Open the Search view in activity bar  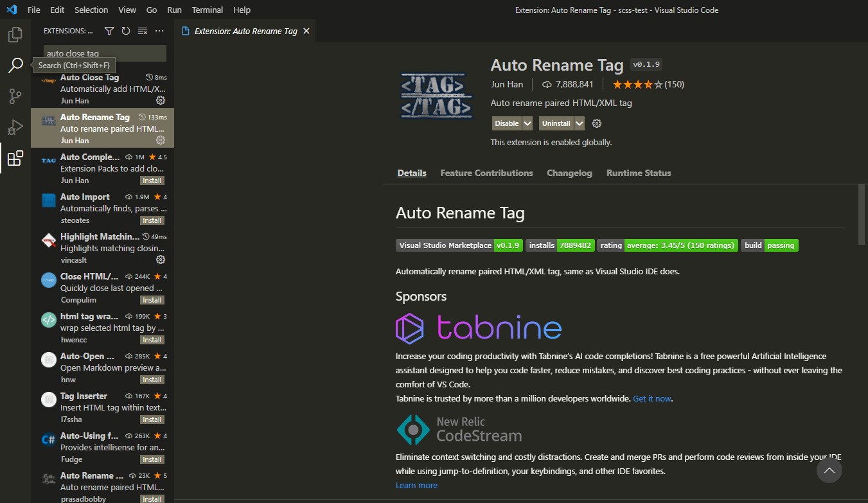(x=15, y=65)
